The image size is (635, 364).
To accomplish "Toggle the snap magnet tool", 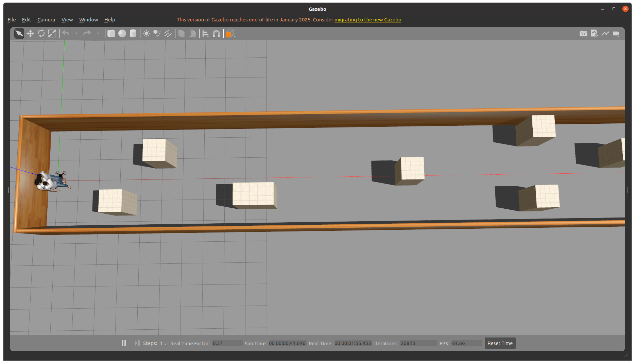I will [217, 33].
